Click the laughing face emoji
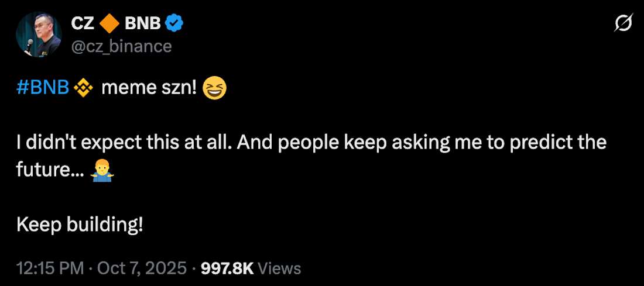 pyautogui.click(x=214, y=89)
